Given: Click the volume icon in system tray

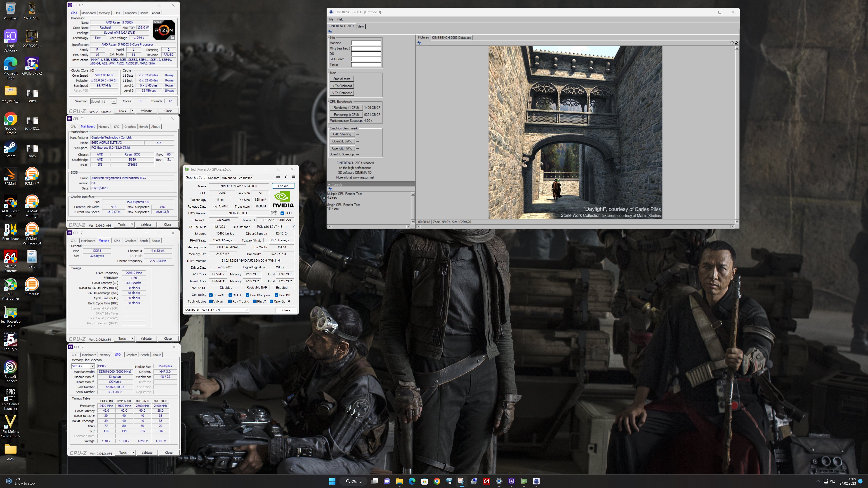Looking at the screenshot, I should 833,481.
